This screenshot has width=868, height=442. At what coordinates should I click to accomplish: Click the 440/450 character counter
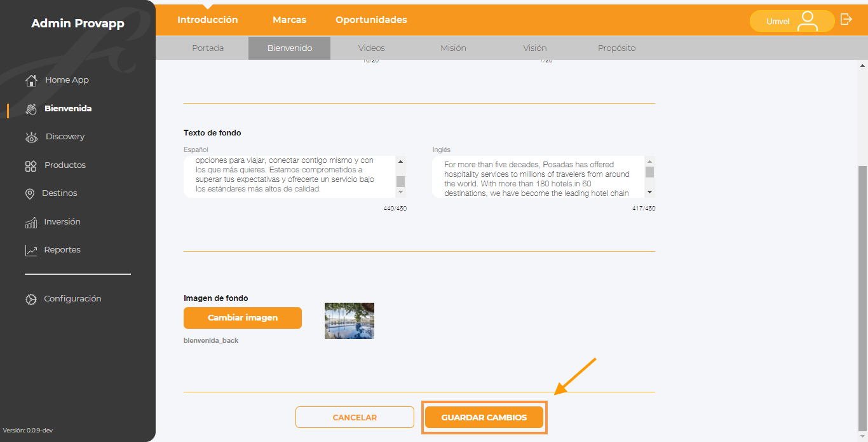pos(395,209)
